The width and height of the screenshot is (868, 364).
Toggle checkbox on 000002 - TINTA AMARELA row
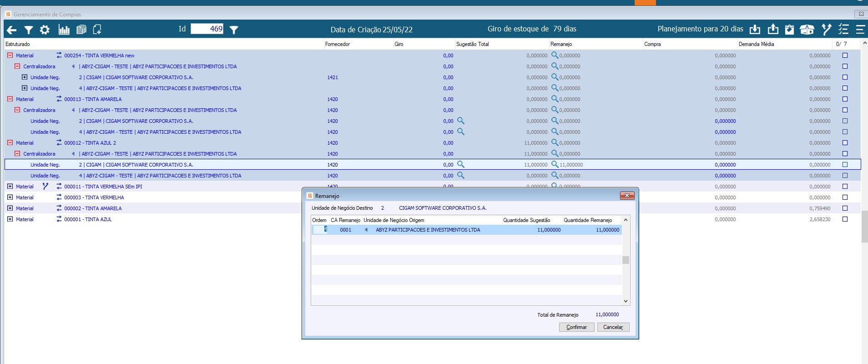pyautogui.click(x=845, y=208)
